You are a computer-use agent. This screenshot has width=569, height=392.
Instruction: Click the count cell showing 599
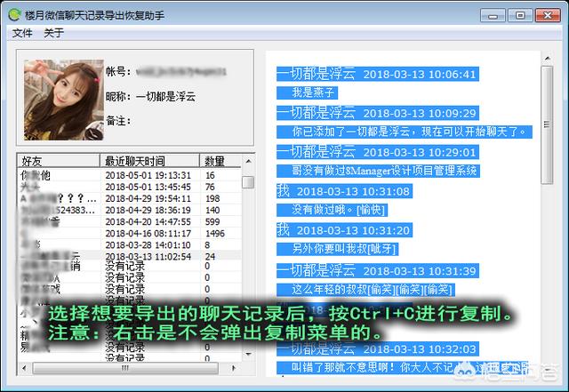212,221
